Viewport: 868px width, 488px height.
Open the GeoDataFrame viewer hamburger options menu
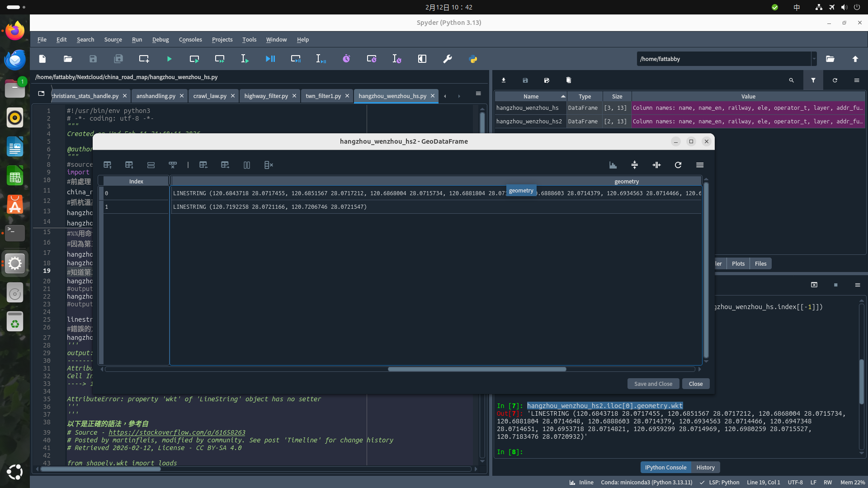(x=700, y=165)
